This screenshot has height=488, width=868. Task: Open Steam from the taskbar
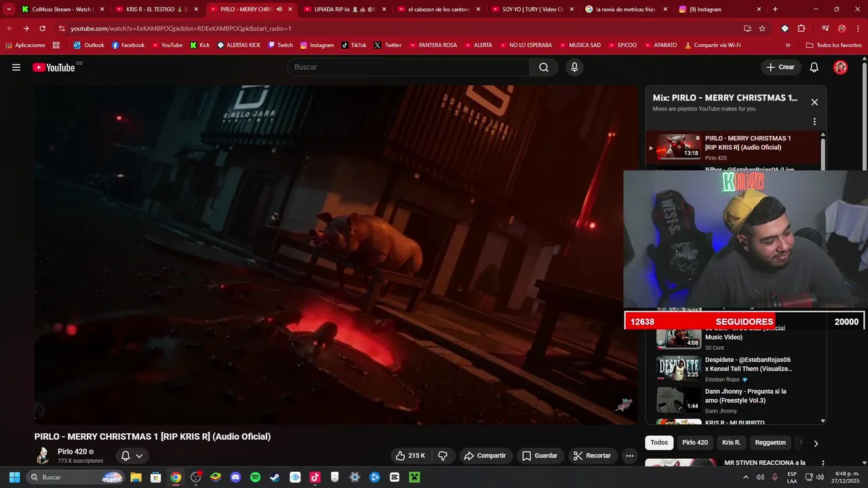(275, 477)
